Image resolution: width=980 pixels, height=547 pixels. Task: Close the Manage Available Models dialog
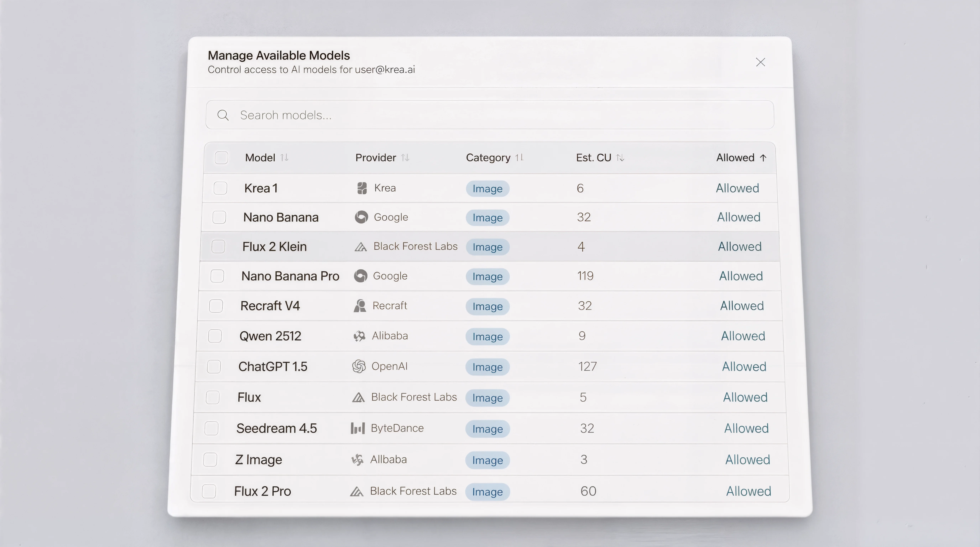[760, 62]
